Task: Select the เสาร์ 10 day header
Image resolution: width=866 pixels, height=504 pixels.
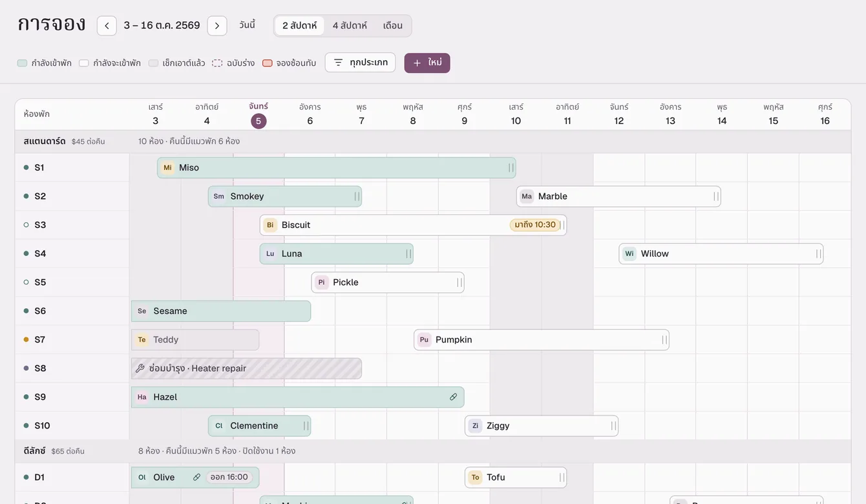Action: pos(516,114)
